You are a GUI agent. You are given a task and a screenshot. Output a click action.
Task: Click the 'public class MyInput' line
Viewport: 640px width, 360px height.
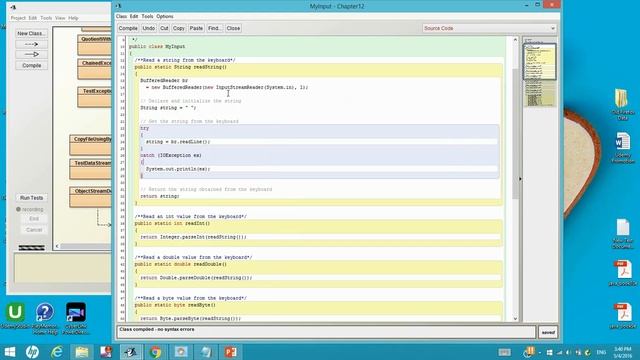[157, 47]
